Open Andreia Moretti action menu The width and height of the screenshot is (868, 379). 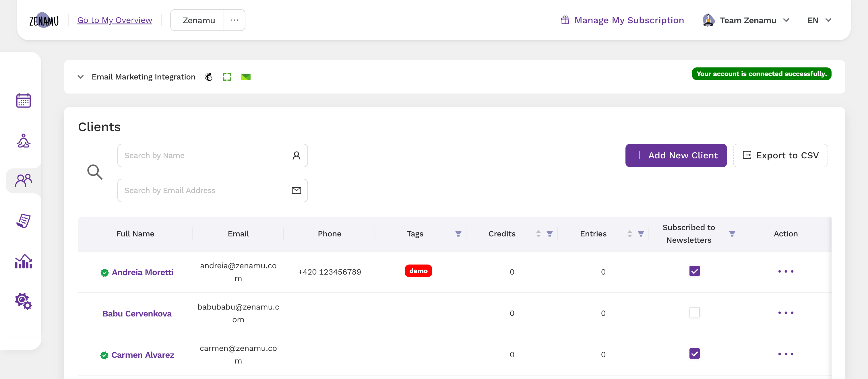(x=786, y=271)
